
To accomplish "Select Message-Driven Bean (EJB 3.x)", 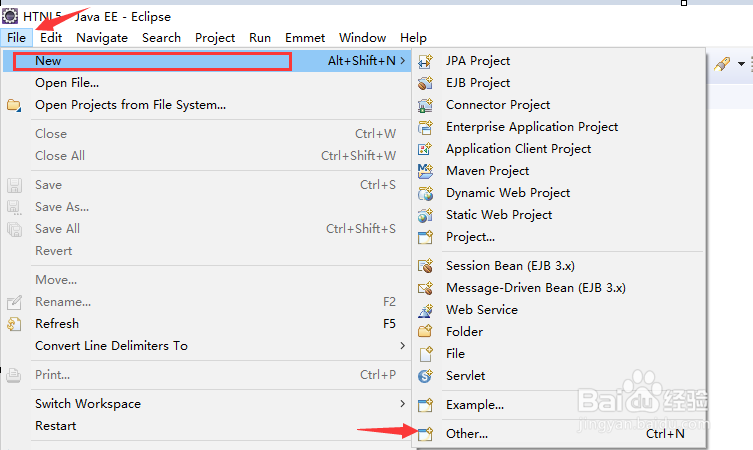I will [535, 288].
